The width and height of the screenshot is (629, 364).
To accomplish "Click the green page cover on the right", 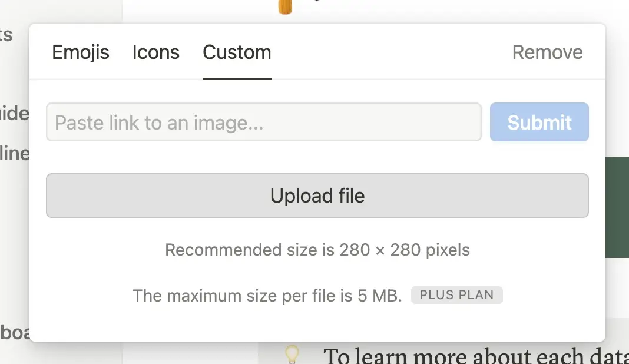I will point(617,206).
